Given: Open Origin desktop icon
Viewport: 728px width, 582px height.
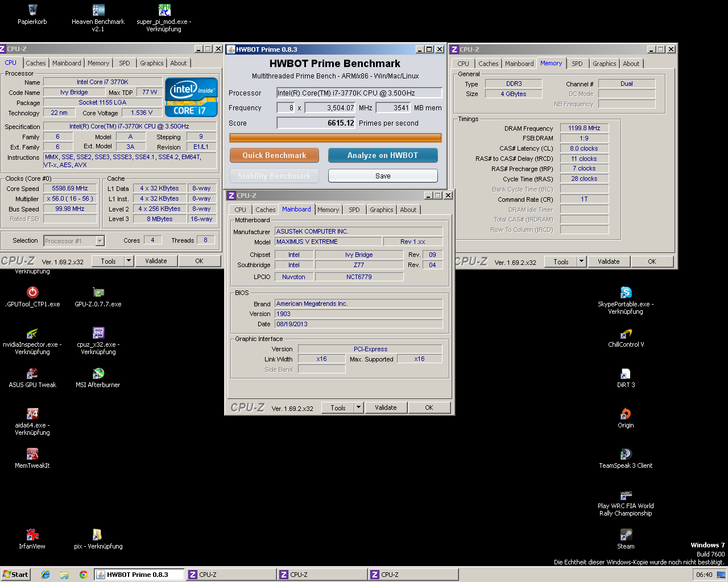Looking at the screenshot, I should coord(626,414).
